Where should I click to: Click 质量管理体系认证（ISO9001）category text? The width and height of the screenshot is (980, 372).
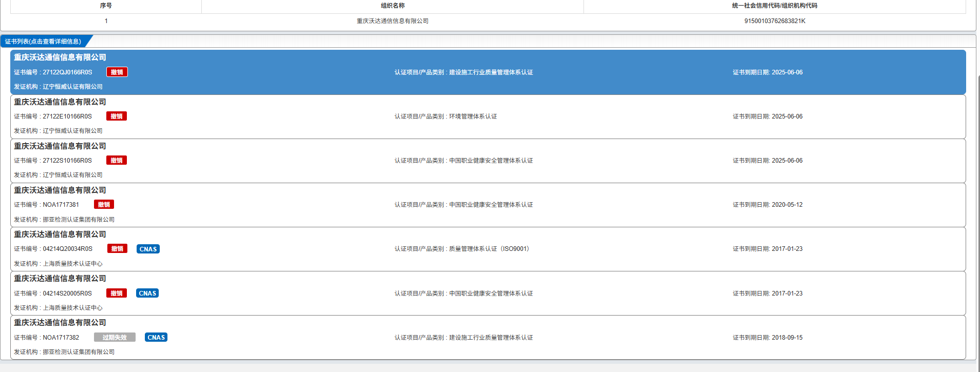pos(489,249)
